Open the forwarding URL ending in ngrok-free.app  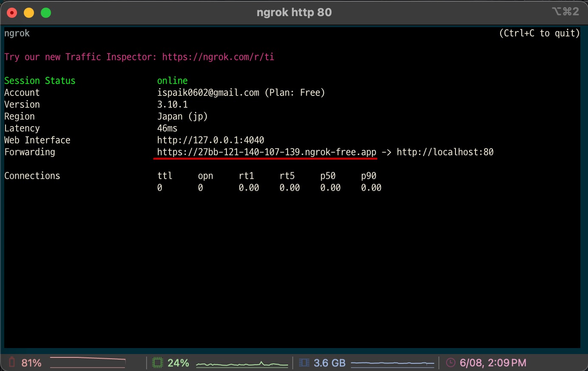[267, 152]
